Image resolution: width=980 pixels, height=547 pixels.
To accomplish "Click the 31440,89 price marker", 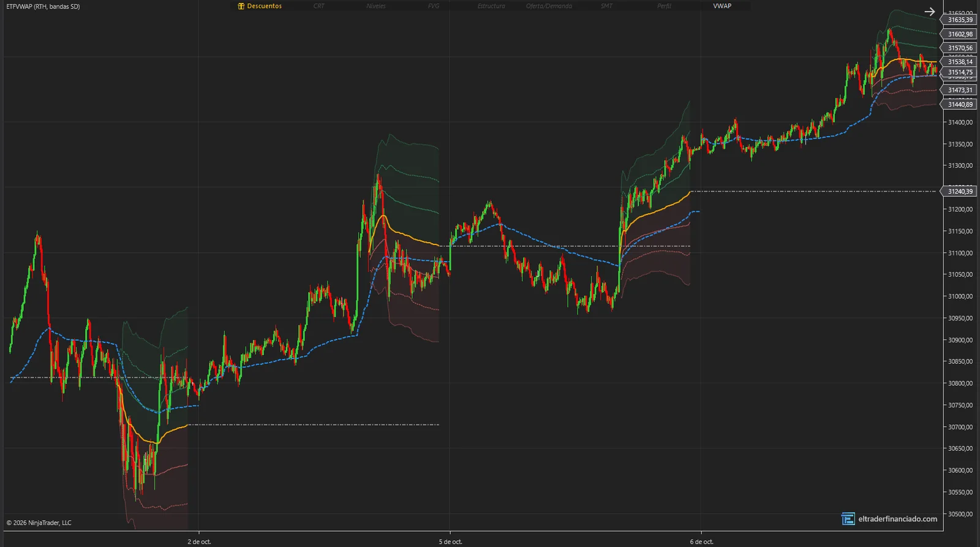I will click(959, 105).
